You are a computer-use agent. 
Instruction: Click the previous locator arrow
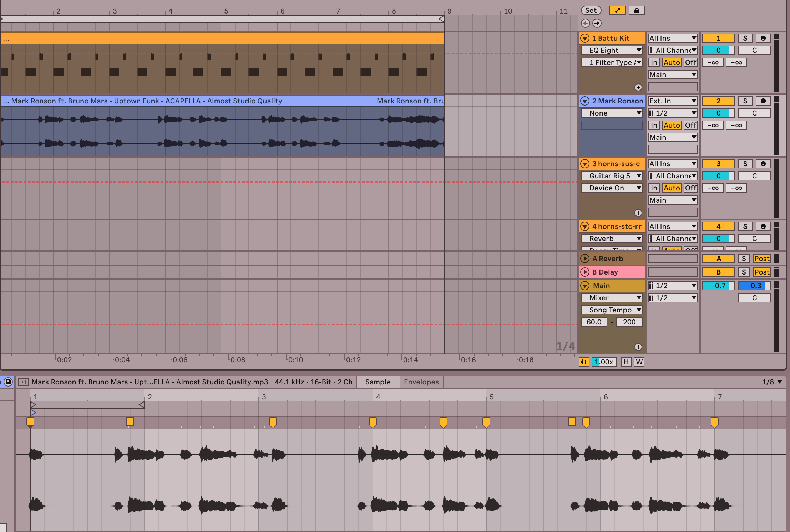point(585,23)
